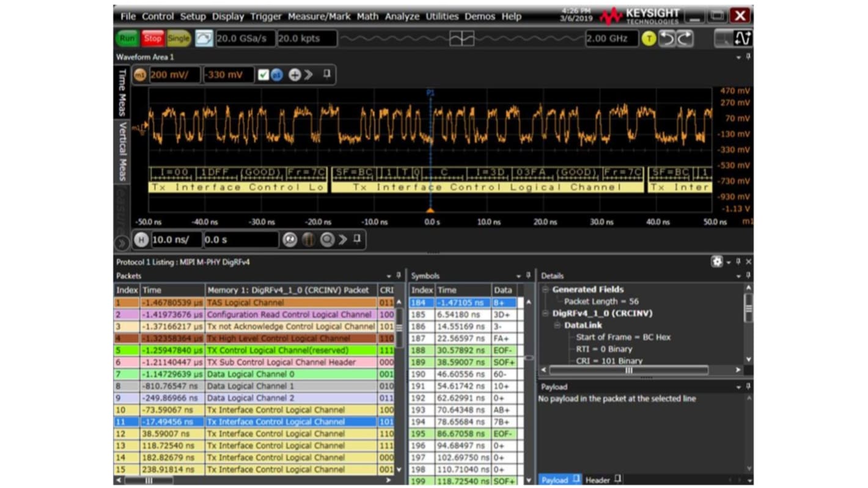868x488 pixels.
Task: Open the Utilities menu
Action: coord(442,17)
